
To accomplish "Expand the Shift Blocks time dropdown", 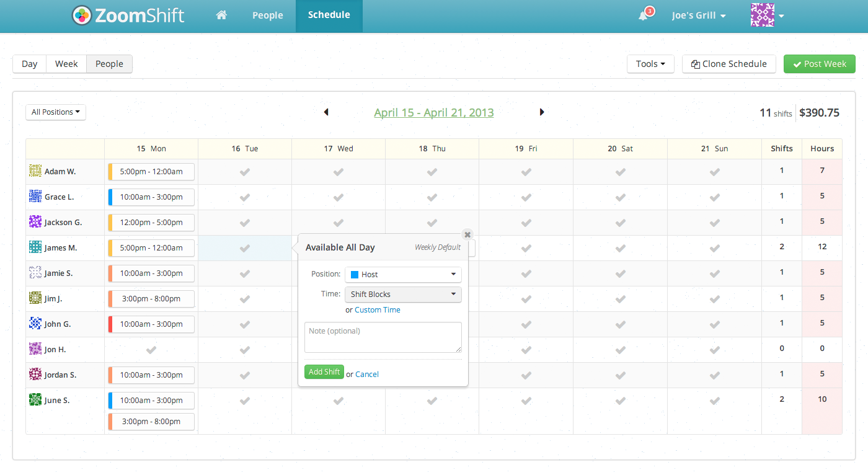I will tap(403, 295).
